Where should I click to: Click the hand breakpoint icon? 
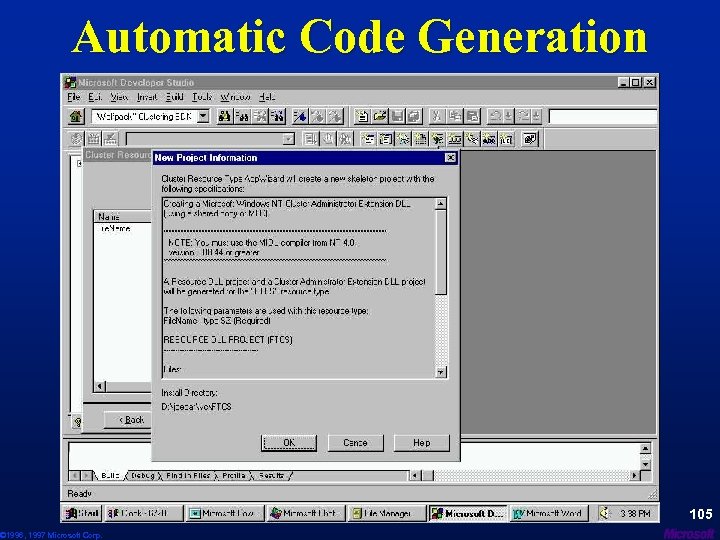point(328,139)
